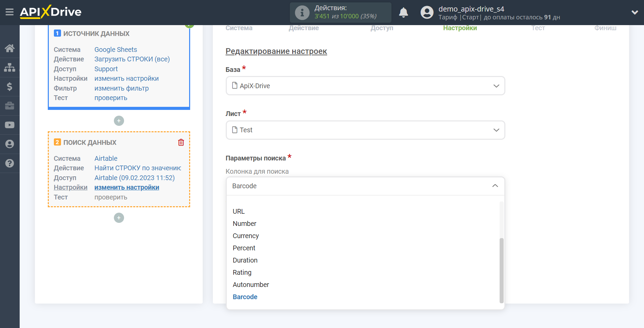Viewport: 644px width, 328px height.
Task: Click the demo_apix-drive_s4 username
Action: pyautogui.click(x=471, y=9)
